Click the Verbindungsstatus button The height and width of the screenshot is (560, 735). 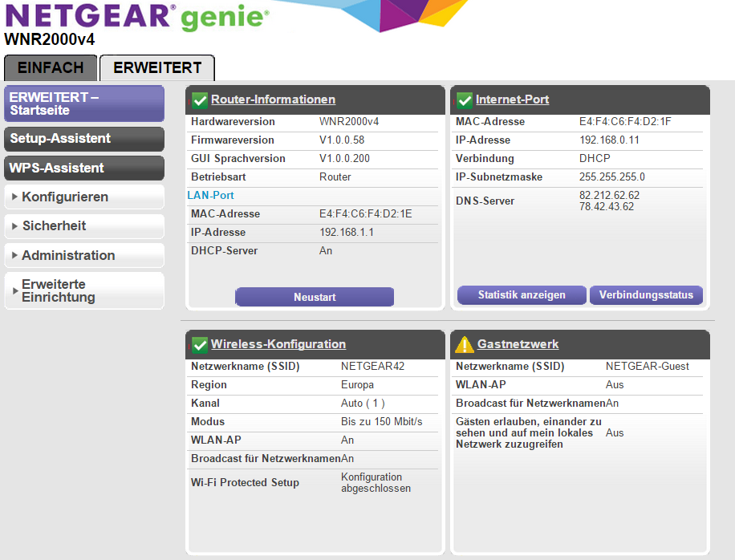pyautogui.click(x=647, y=295)
